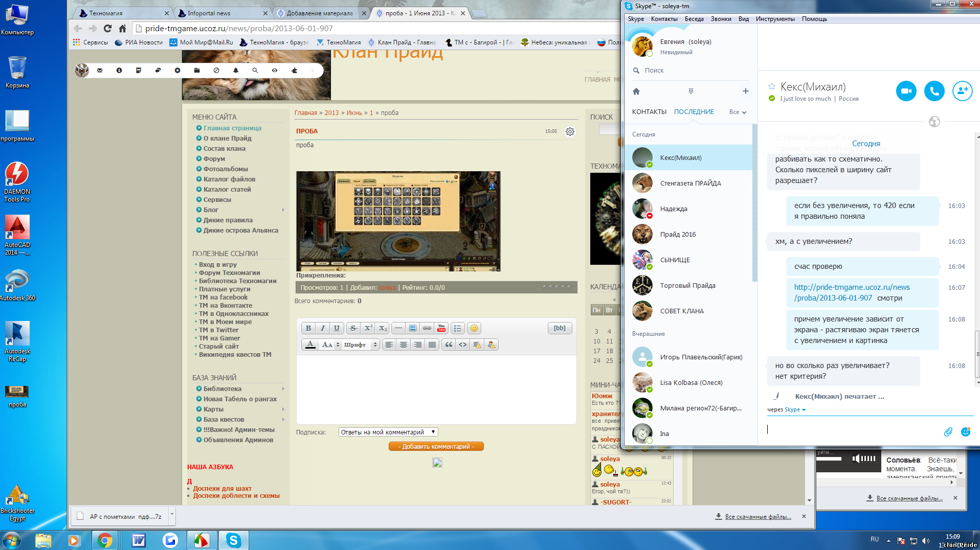
Task: Add people to the Skype conversation
Action: 963,91
